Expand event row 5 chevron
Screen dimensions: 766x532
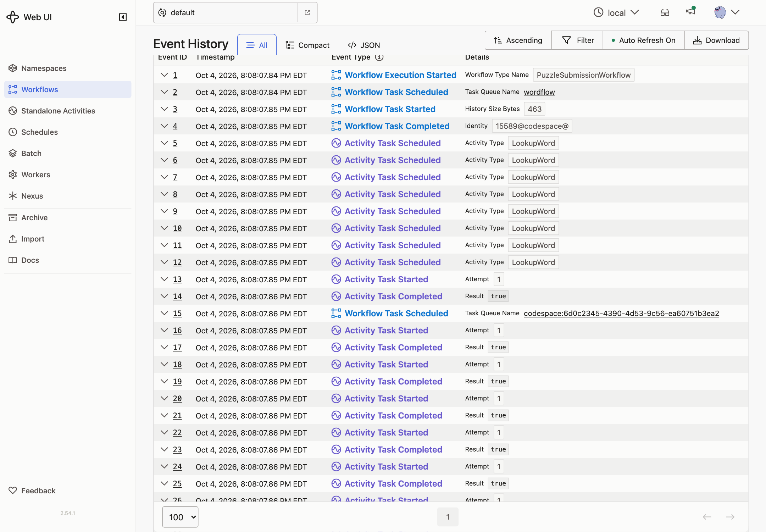pos(164,143)
